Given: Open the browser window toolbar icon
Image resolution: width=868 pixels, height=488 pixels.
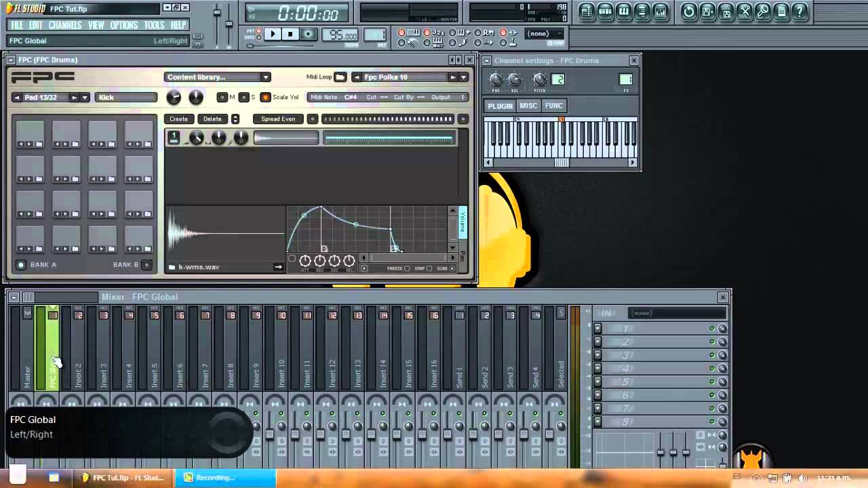Looking at the screenshot, I should (x=642, y=12).
